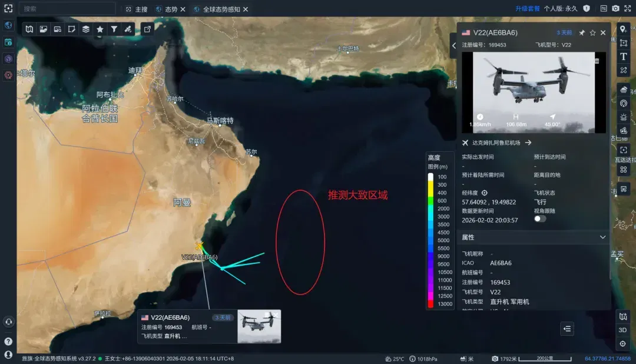636x364 pixels.
Task: Collapse the 属性 attributes section
Action: pyautogui.click(x=603, y=237)
